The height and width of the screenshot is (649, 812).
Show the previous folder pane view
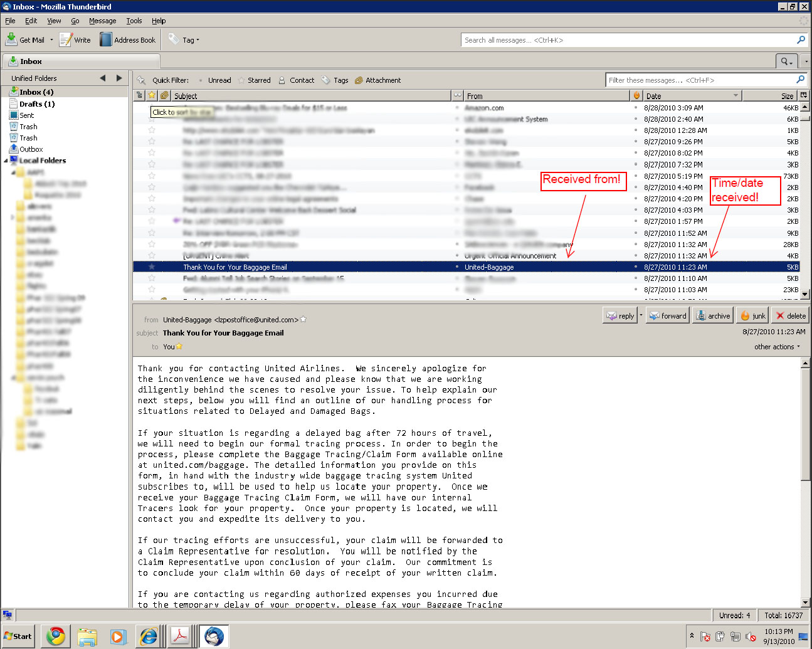coord(103,78)
